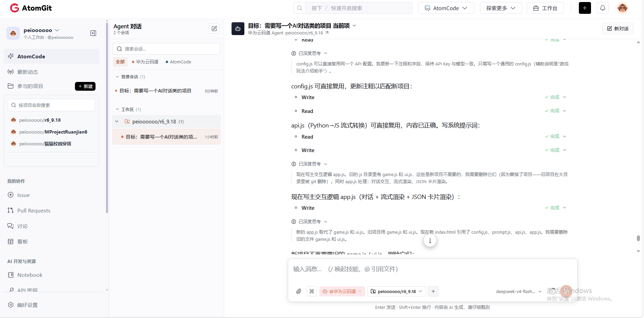Open 讨论 in the sidebar
This screenshot has width=644, height=318.
22,226
